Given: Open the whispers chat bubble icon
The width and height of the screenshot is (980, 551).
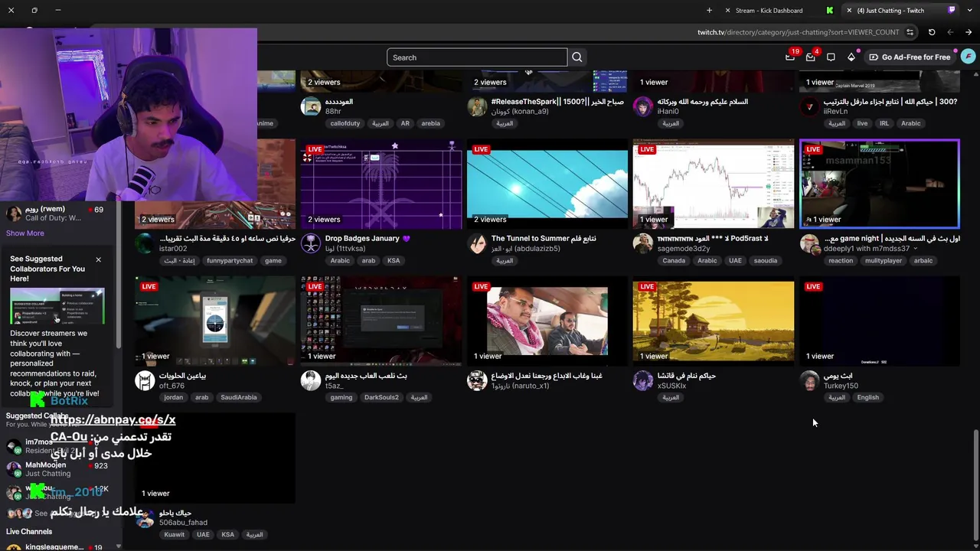Looking at the screenshot, I should (831, 57).
